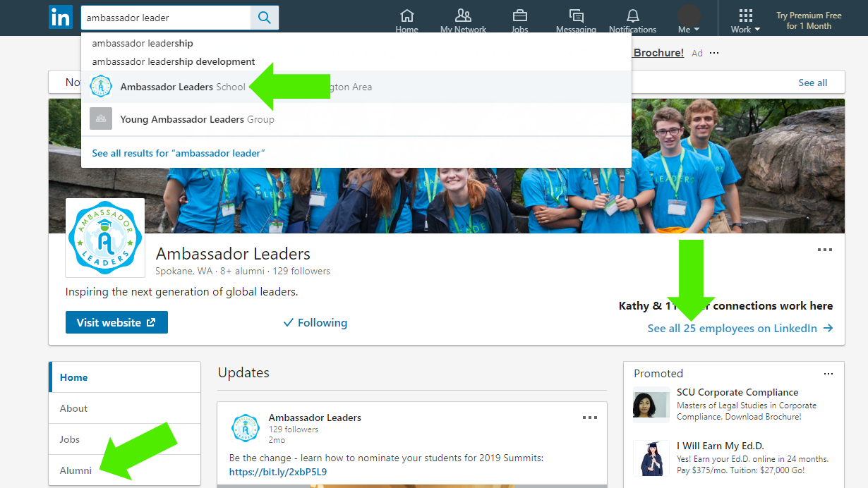This screenshot has width=868, height=488.
Task: Open the Me profile menu
Action: (689, 19)
